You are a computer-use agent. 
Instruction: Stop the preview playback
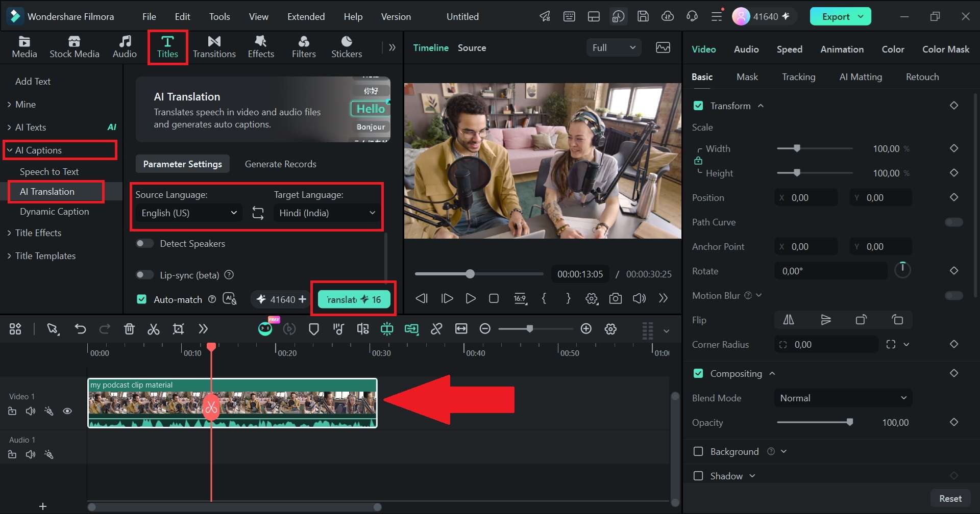click(x=494, y=298)
